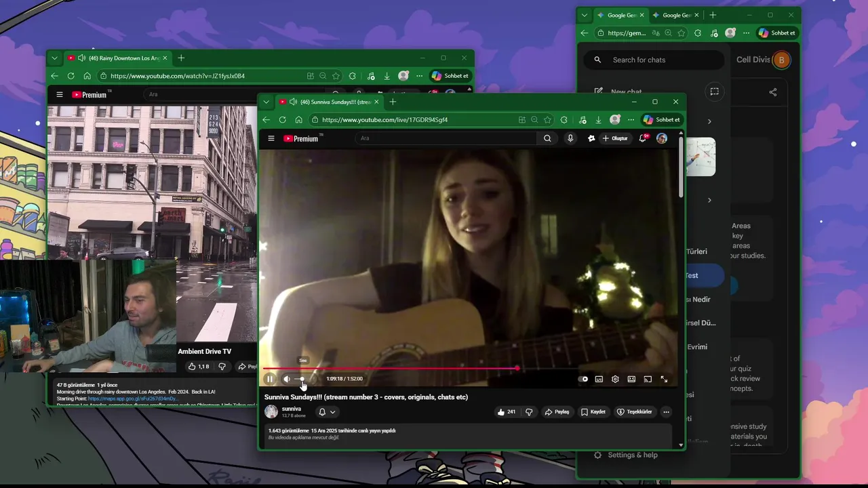Viewport: 868px width, 488px height.
Task: Select the Rainy Downtown Los Angeles tab
Action: pos(117,58)
